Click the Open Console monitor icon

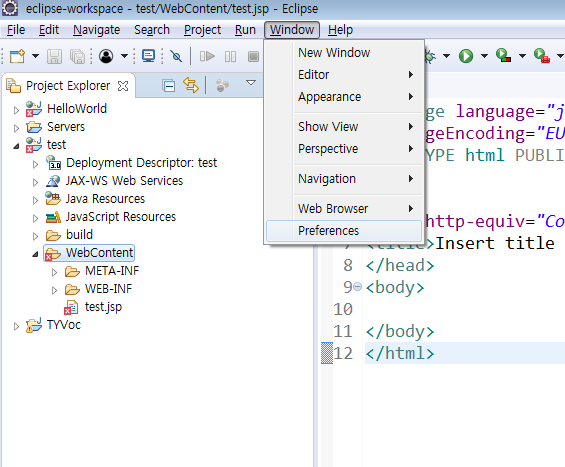coord(148,56)
